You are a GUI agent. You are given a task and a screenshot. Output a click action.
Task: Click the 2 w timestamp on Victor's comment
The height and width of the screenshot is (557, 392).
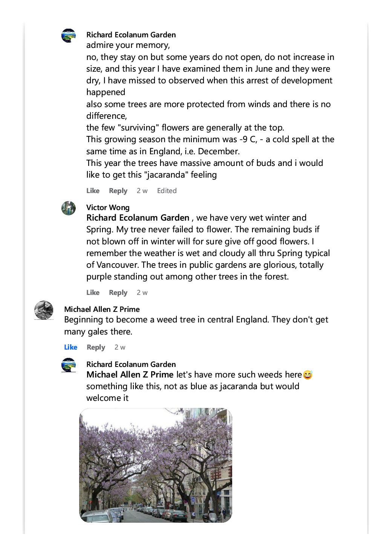pyautogui.click(x=142, y=293)
